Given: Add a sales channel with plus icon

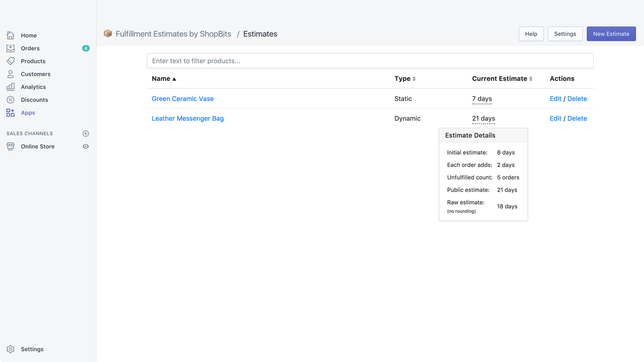Looking at the screenshot, I should pyautogui.click(x=86, y=134).
